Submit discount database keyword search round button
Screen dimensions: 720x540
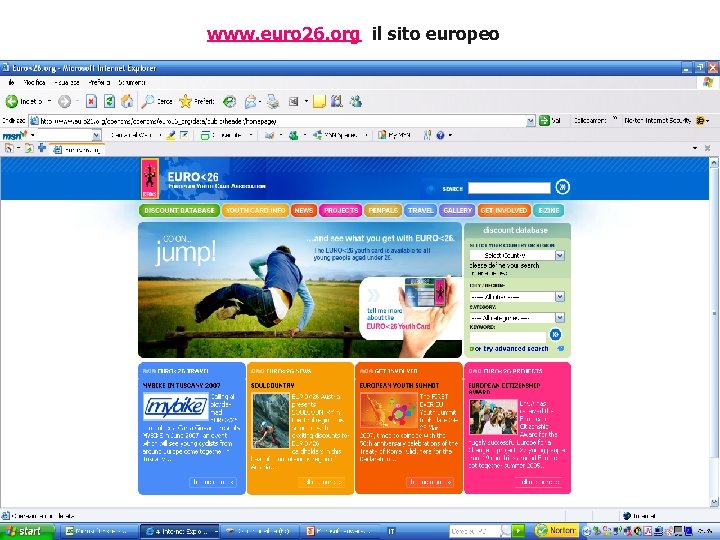[556, 334]
